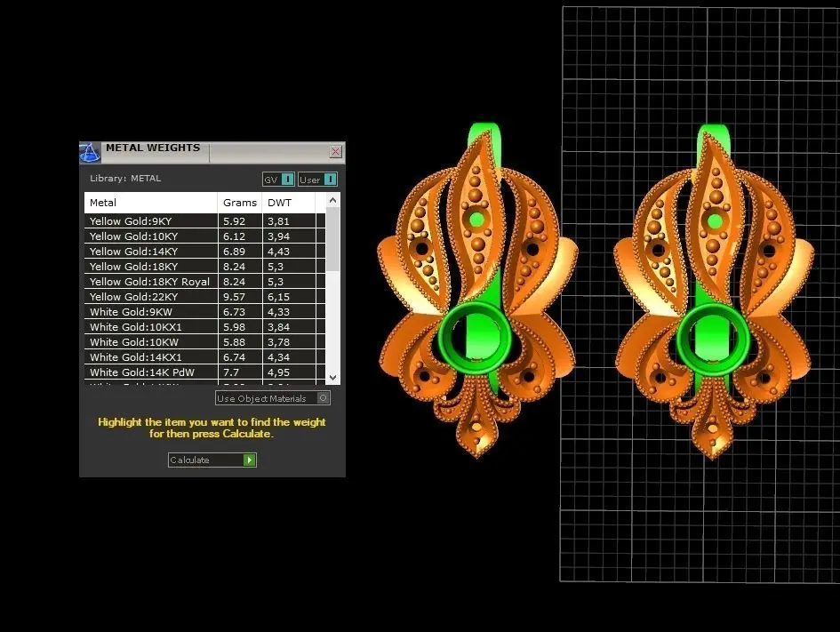Select Yellow Gold:9KY metal row
The width and height of the screenshot is (840, 632).
coord(204,221)
